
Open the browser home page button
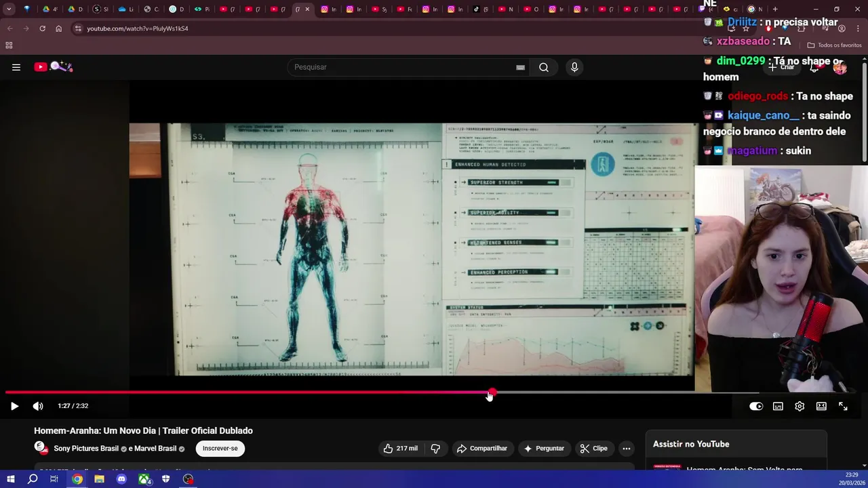tap(58, 28)
